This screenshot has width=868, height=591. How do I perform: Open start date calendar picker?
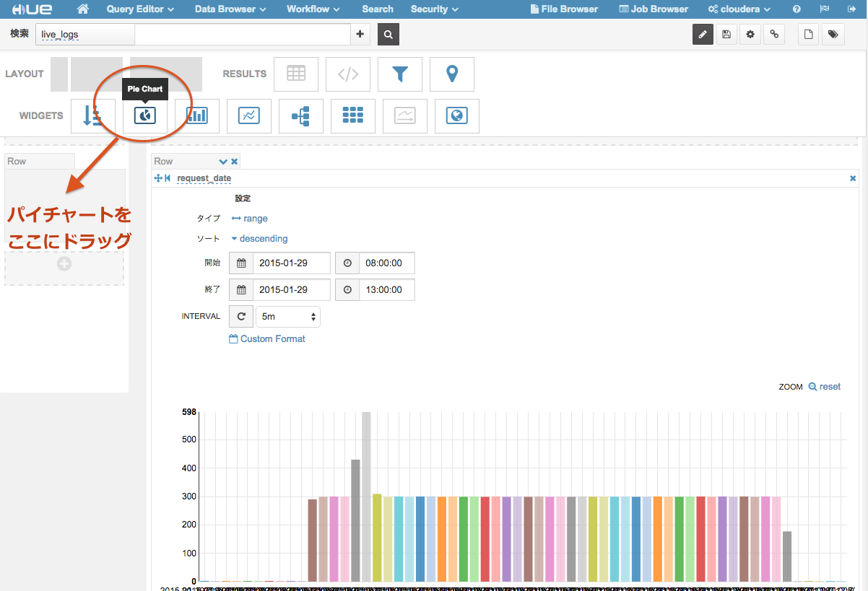tap(241, 263)
